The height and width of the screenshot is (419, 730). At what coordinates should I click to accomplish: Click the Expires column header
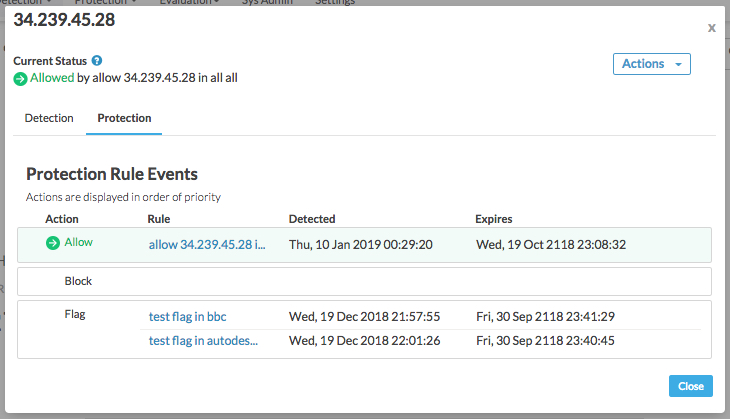click(x=494, y=218)
